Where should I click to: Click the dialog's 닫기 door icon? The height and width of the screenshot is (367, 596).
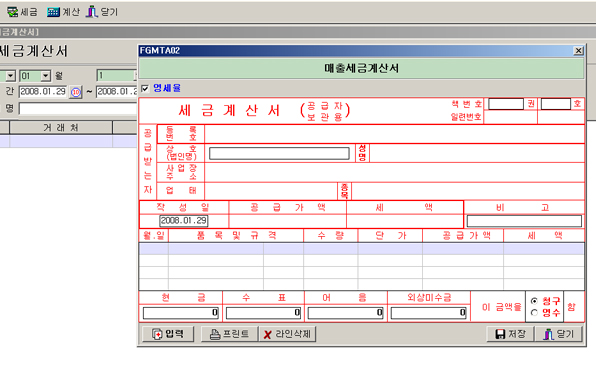tap(548, 334)
